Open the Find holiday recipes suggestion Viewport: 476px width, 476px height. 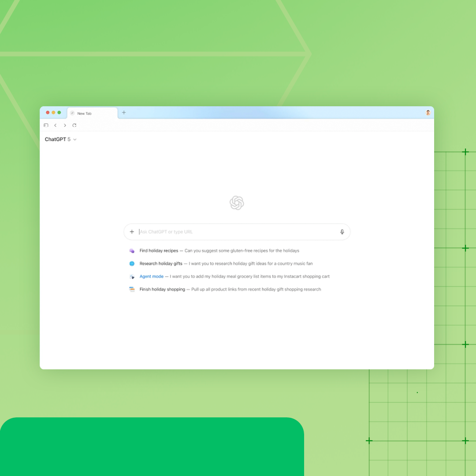(159, 250)
